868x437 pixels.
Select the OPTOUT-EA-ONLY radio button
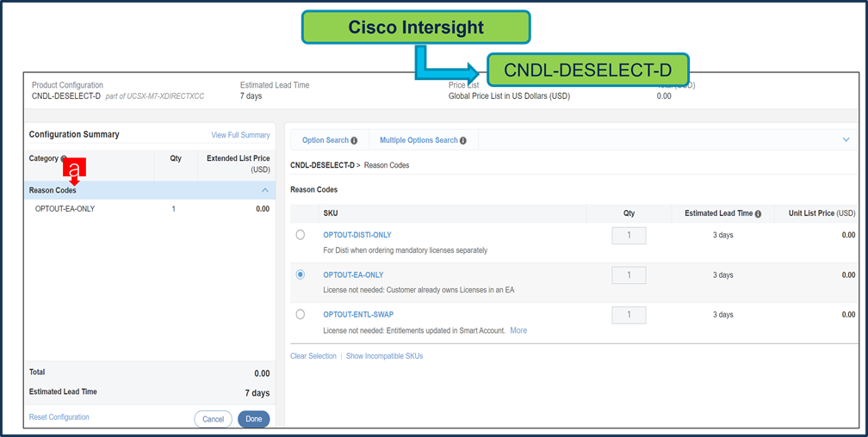click(x=300, y=275)
